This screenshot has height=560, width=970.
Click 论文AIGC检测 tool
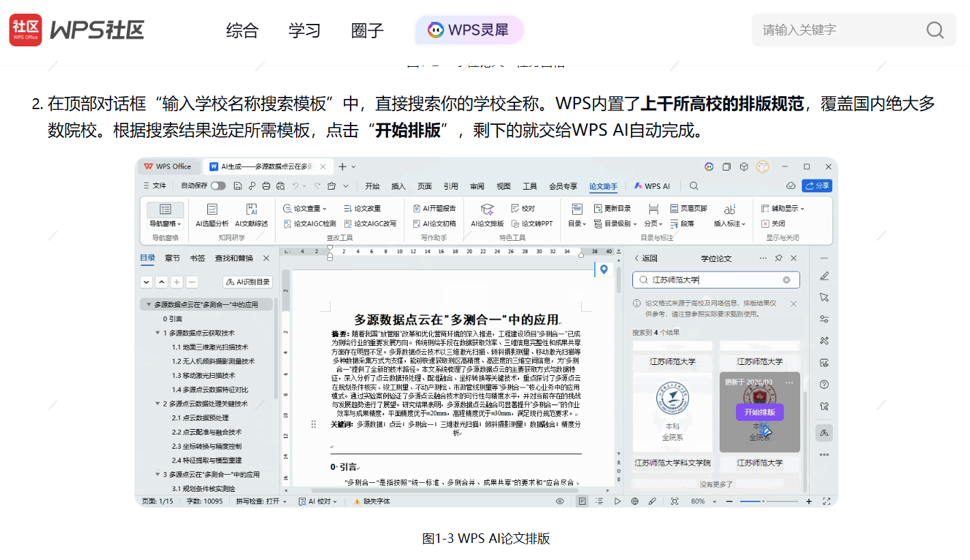(x=310, y=223)
